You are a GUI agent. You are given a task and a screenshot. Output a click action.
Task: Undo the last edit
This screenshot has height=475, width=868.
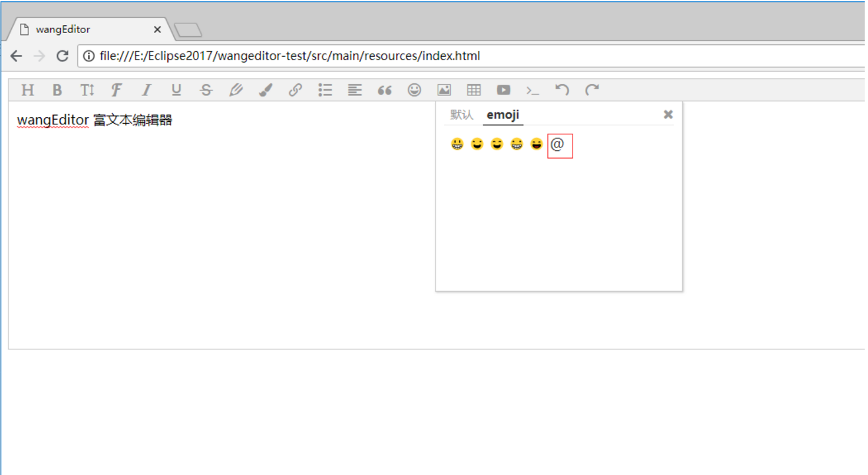point(563,90)
